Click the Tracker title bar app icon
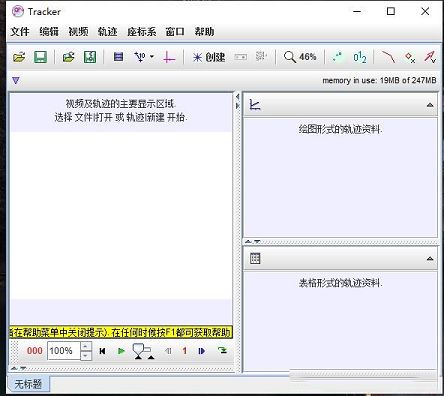This screenshot has height=396, width=444. (x=18, y=11)
